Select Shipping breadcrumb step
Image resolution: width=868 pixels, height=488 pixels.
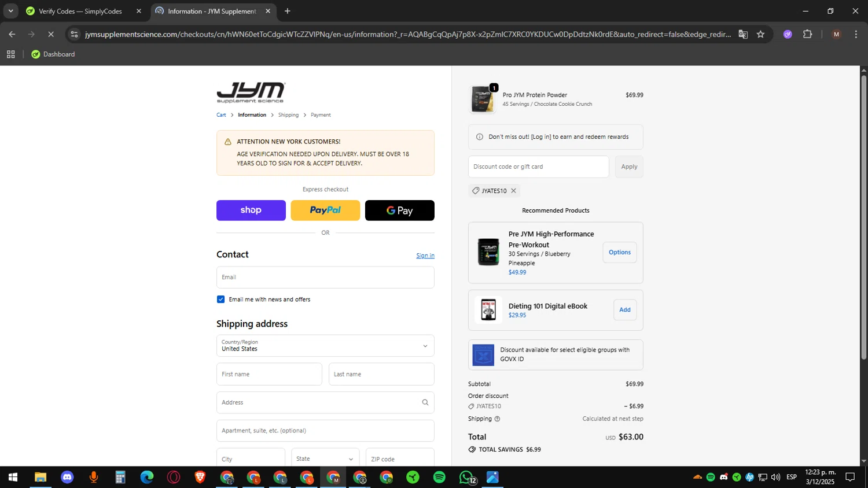click(x=288, y=115)
